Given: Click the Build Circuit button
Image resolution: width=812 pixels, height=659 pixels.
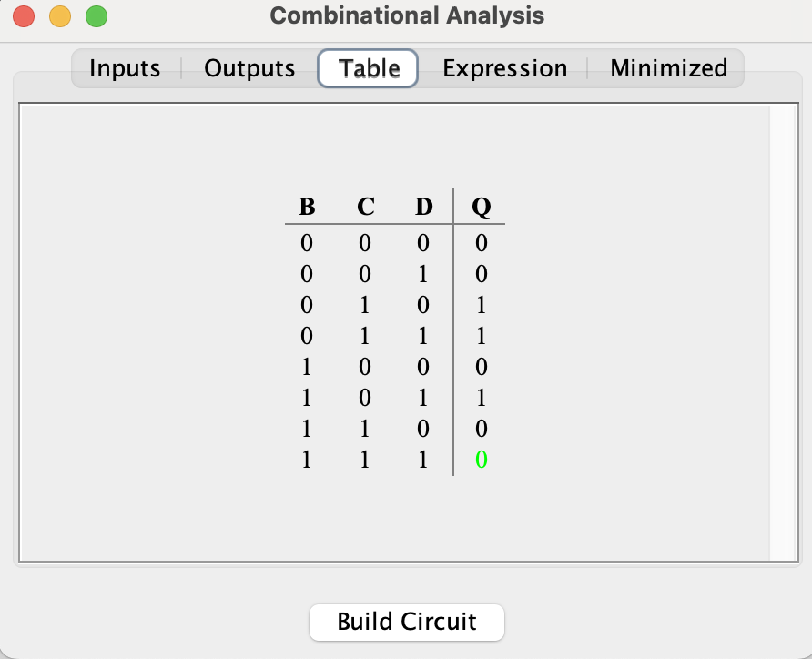Looking at the screenshot, I should click(406, 622).
